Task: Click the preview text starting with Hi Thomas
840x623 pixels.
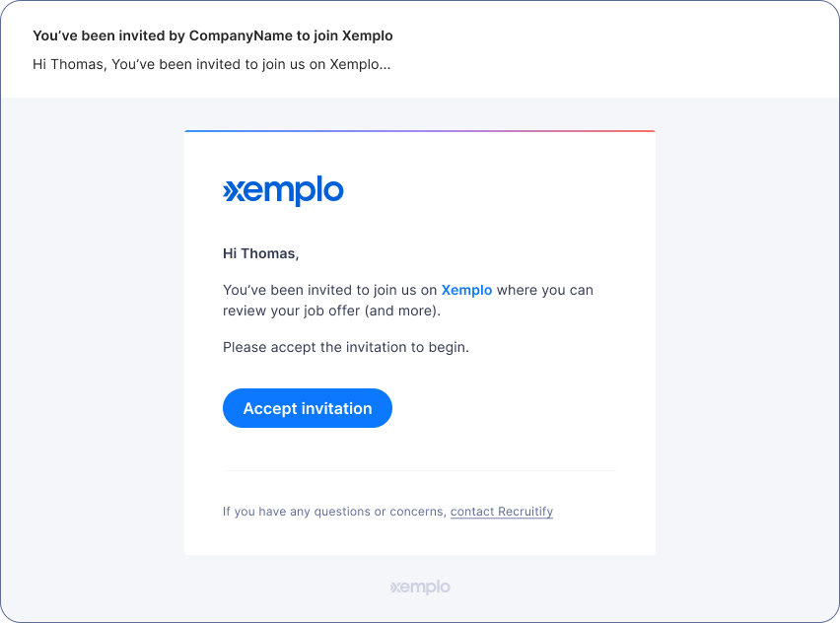Action: 212,64
